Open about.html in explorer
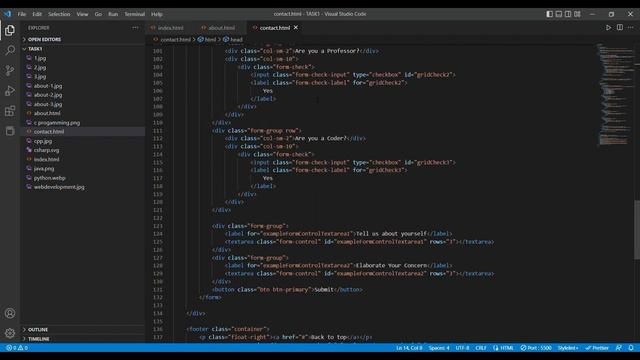This screenshot has height=360, width=640. (47, 113)
